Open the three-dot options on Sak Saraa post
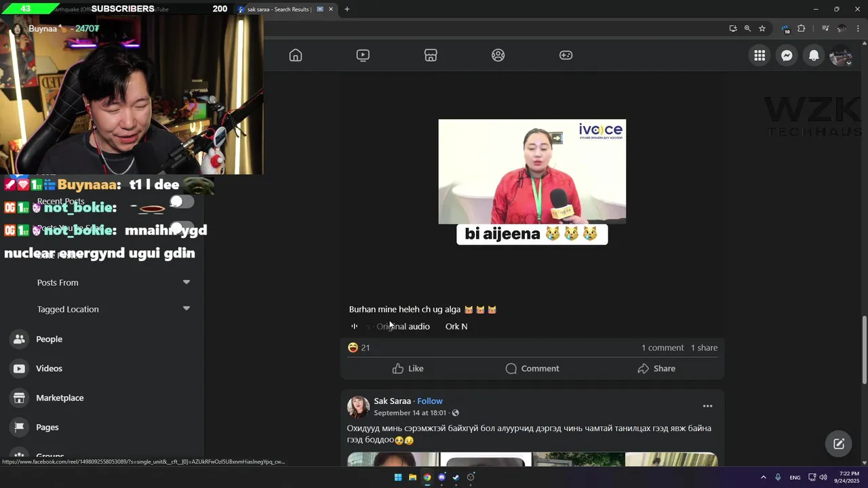 click(707, 406)
